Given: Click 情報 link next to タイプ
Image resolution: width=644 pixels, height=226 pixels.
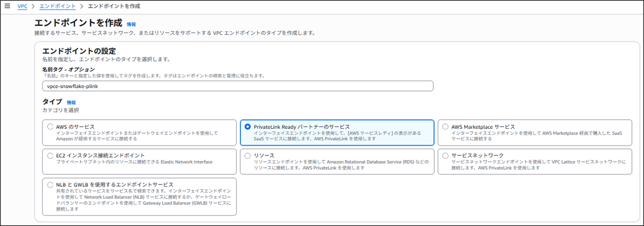Looking at the screenshot, I should (71, 102).
